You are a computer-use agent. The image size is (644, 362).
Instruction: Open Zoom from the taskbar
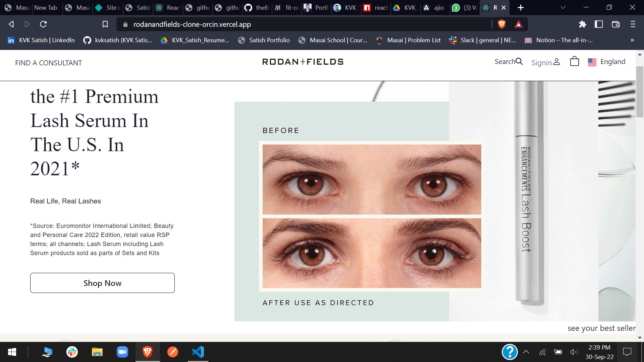[x=122, y=352]
